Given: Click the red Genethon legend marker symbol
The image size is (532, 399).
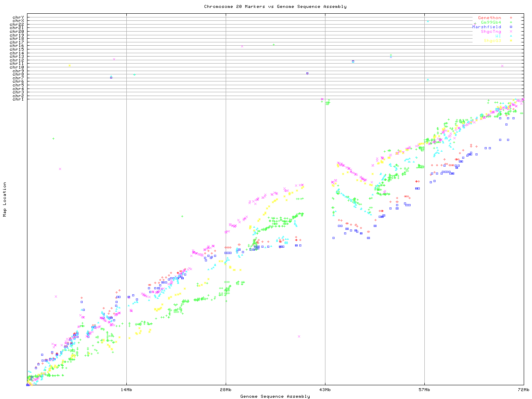Looking at the screenshot, I should [x=510, y=18].
